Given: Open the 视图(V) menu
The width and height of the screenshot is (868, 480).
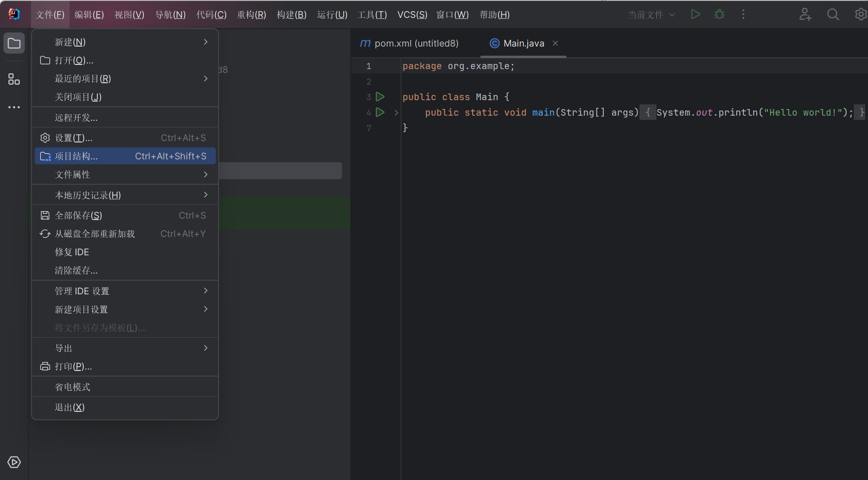Looking at the screenshot, I should (129, 15).
